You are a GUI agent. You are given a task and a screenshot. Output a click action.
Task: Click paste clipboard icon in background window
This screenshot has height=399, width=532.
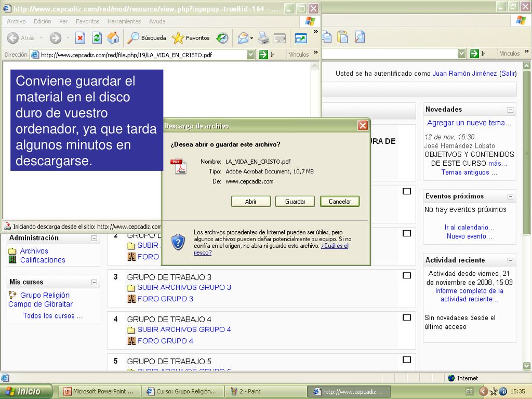click(343, 37)
